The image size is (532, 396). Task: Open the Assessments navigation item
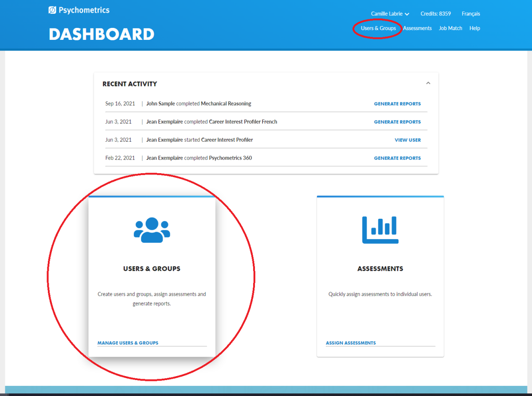tap(417, 28)
